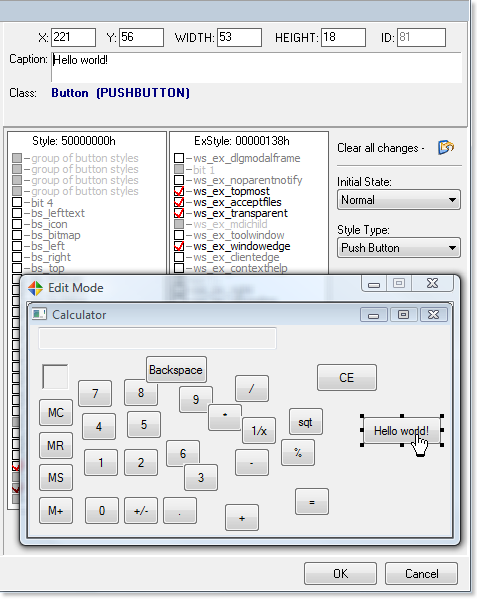This screenshot has height=600, width=477.
Task: Click the percent (%) button
Action: 298,453
